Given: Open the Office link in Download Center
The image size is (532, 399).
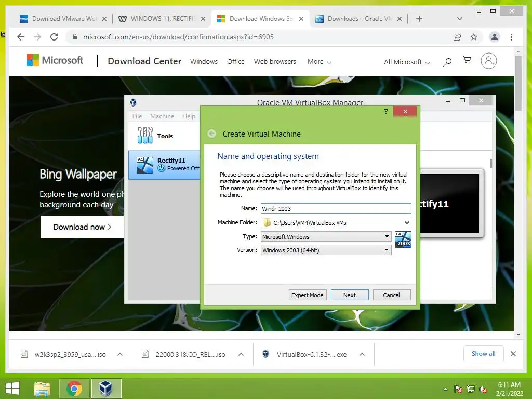Looking at the screenshot, I should tap(236, 62).
